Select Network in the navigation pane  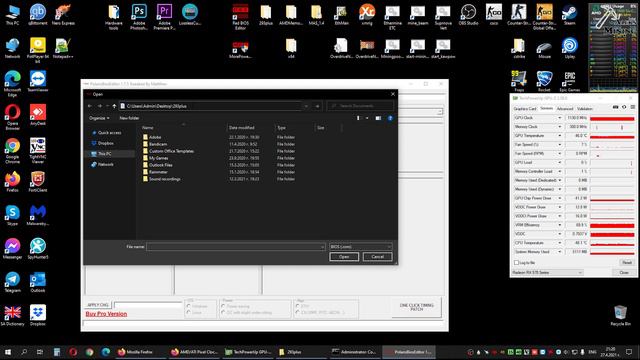point(105,164)
